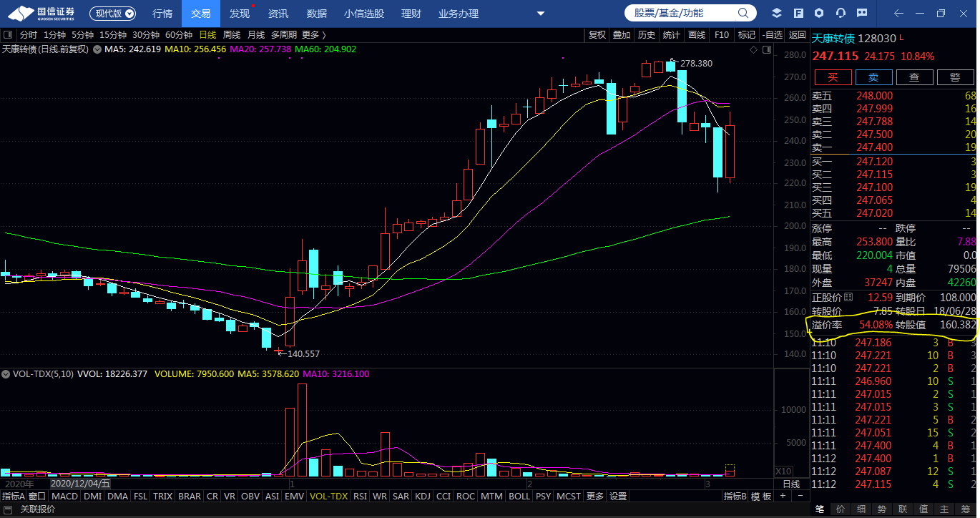This screenshot has width=980, height=518.
Task: Open the 现代版 version dropdown
Action: [113, 14]
